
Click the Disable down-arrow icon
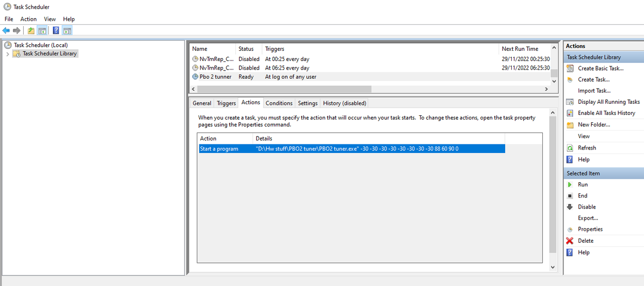pos(570,207)
